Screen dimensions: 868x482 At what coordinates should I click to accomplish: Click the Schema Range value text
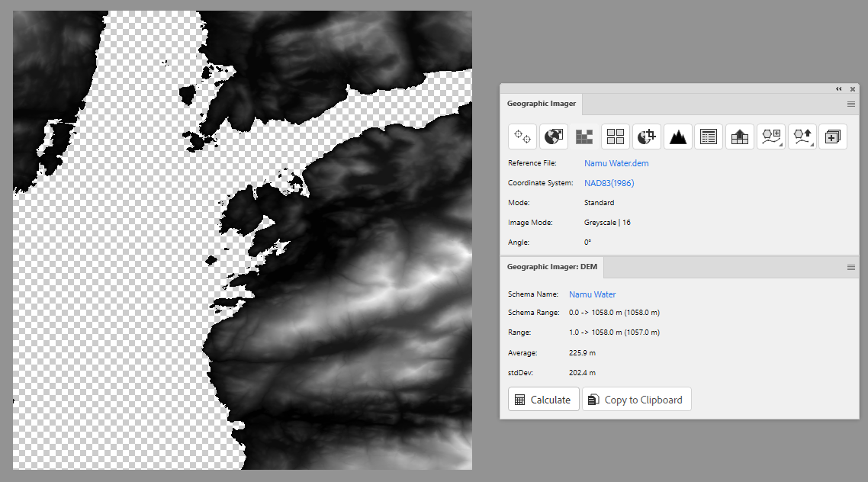[x=615, y=313]
